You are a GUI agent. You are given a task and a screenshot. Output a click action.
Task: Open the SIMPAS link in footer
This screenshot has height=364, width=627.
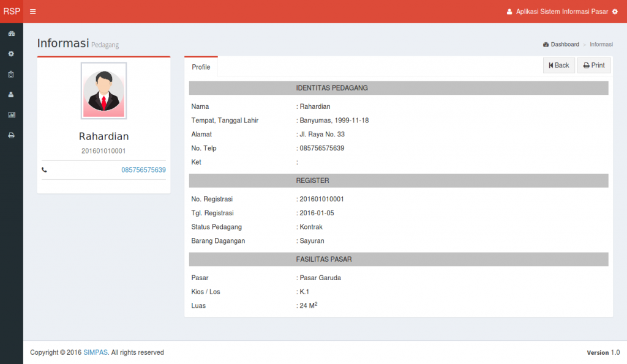(x=96, y=352)
